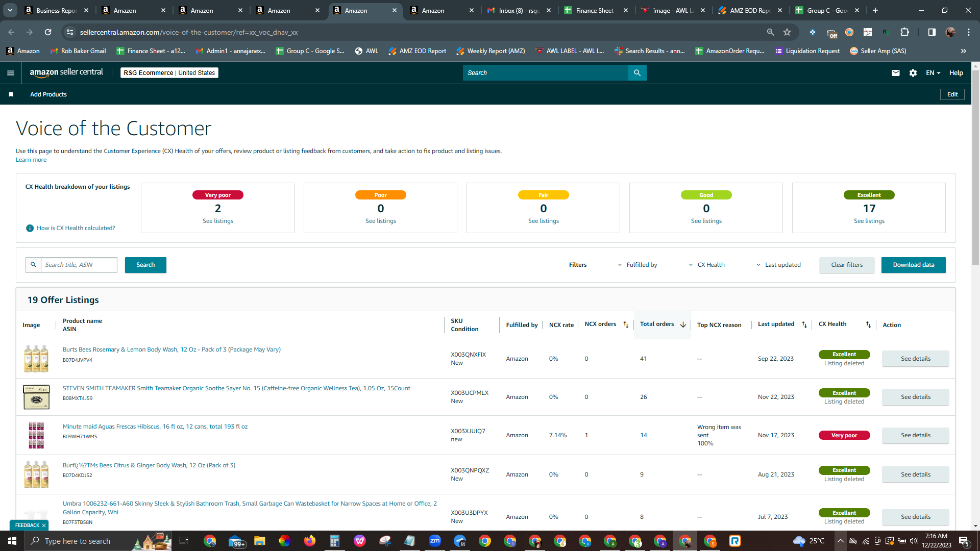
Task: Open the tab search dropdown arrow
Action: (10, 10)
